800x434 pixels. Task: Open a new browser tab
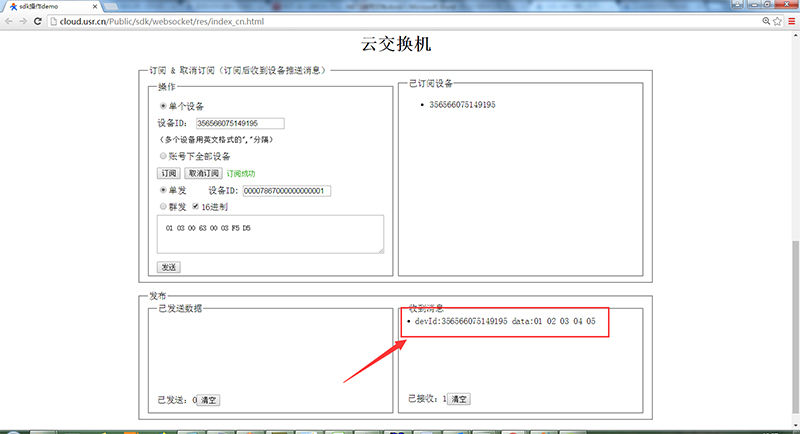[110, 7]
